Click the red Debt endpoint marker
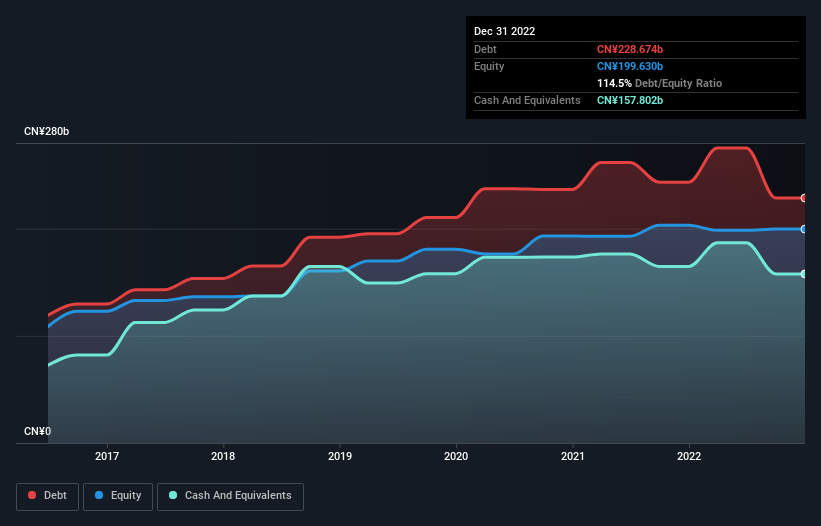 click(804, 198)
